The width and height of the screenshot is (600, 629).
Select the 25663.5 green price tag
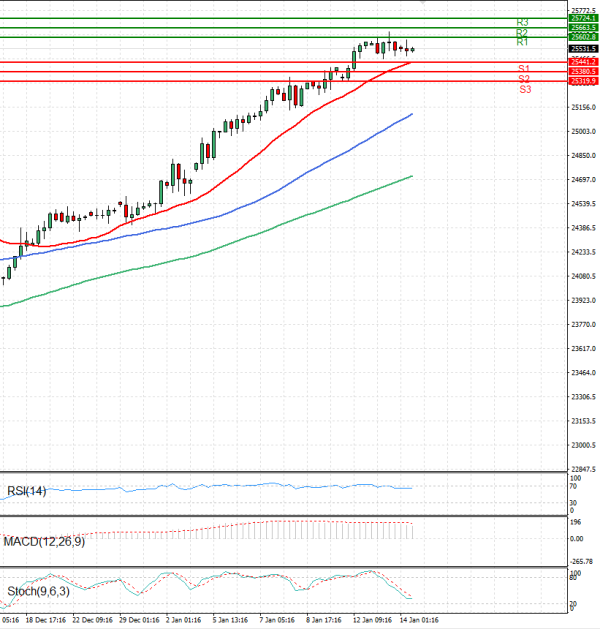[583, 28]
